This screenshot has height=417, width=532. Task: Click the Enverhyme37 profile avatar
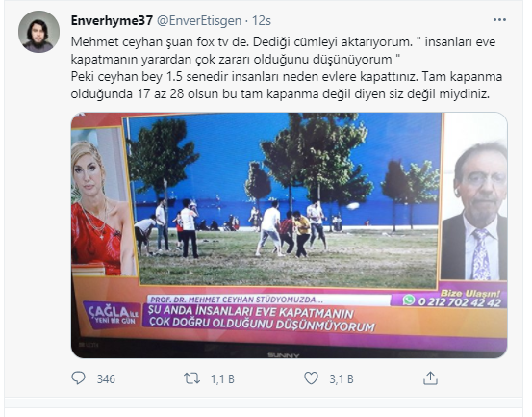click(x=38, y=32)
